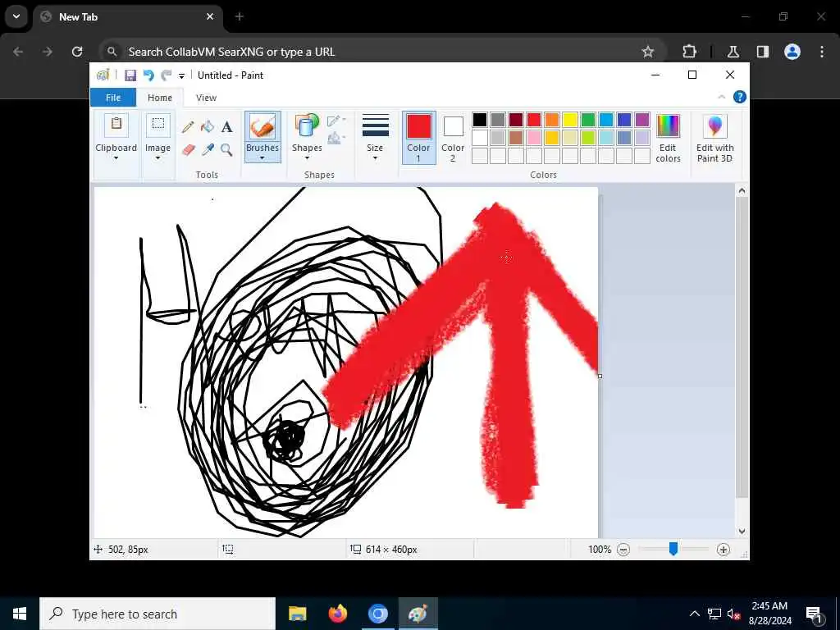Click the network tray icon
This screenshot has height=630, width=840.
[714, 614]
